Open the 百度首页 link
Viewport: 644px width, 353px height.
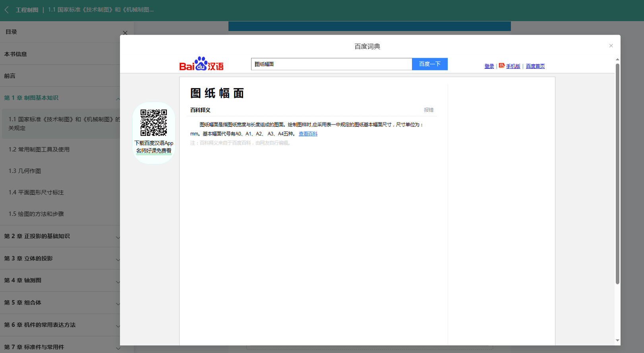click(535, 66)
